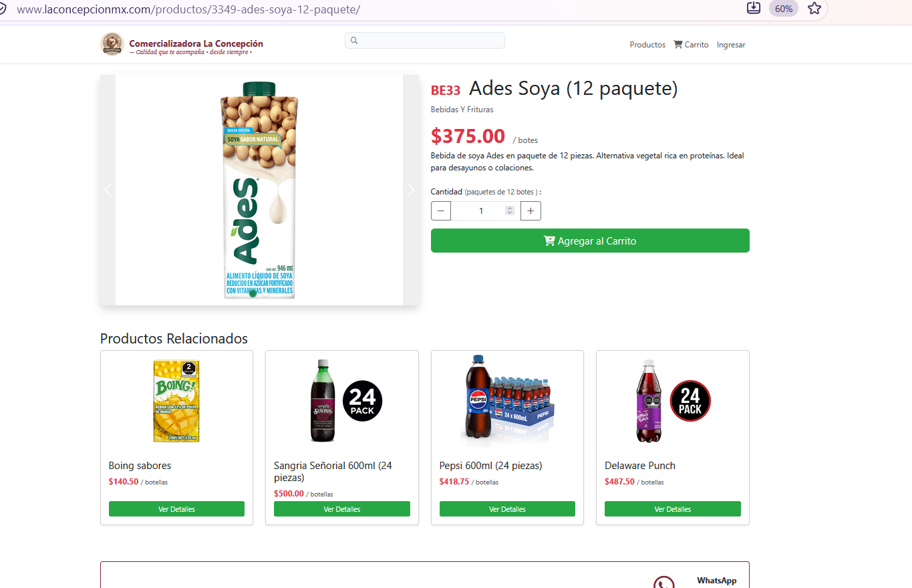
Task: Focus the product search field
Action: tap(425, 41)
